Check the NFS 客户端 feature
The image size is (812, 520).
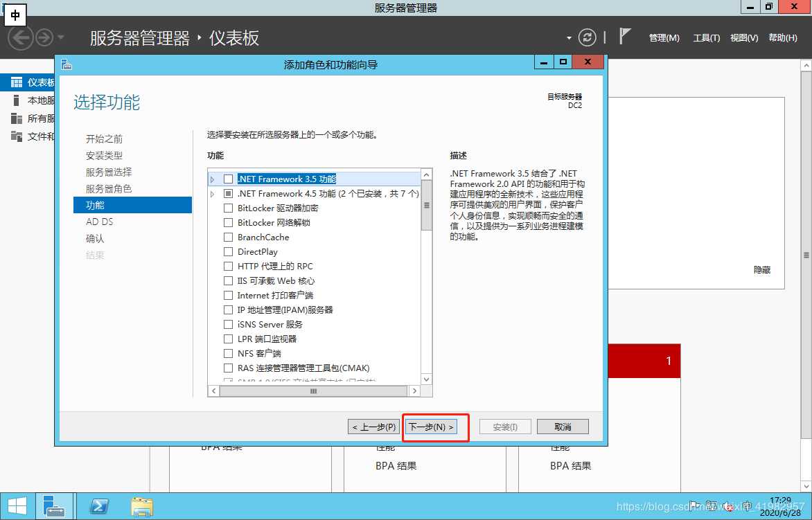(229, 353)
